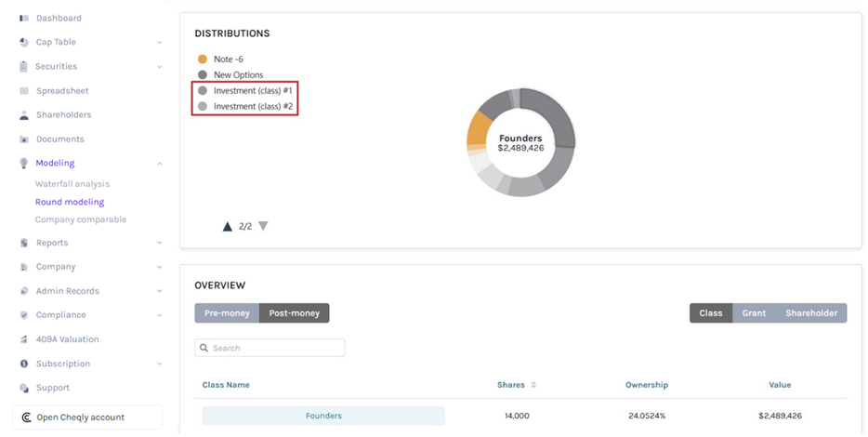Image resolution: width=868 pixels, height=437 pixels.
Task: Click the Securities clipboard icon
Action: [x=24, y=67]
